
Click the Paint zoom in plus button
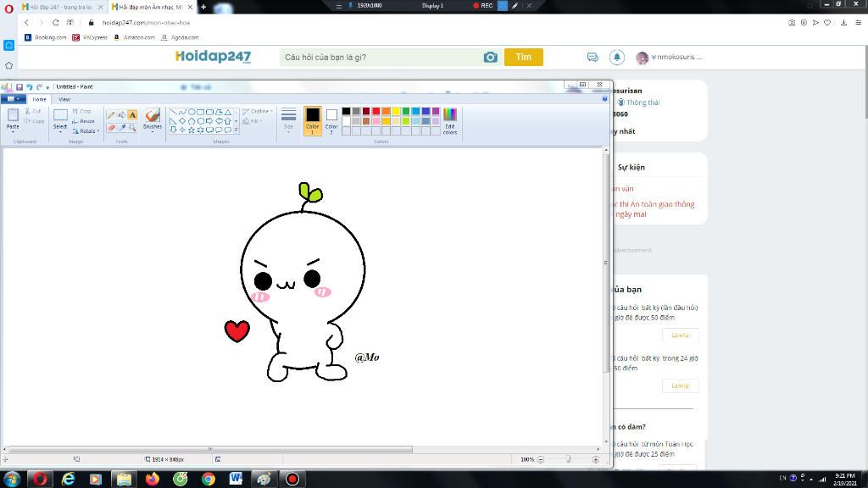596,459
